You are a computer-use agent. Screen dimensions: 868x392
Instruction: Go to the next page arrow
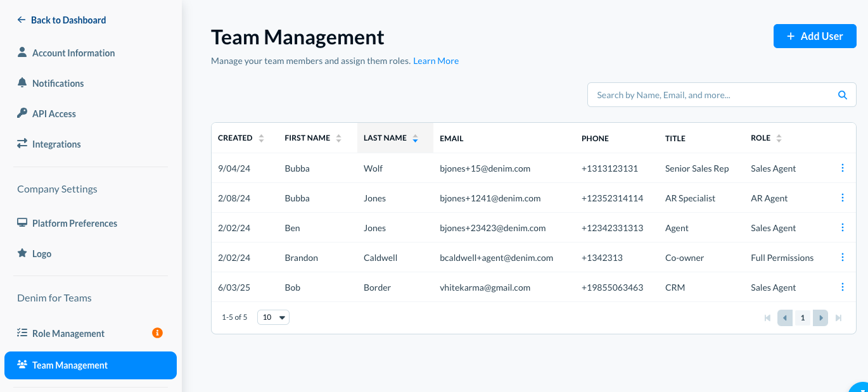click(820, 318)
